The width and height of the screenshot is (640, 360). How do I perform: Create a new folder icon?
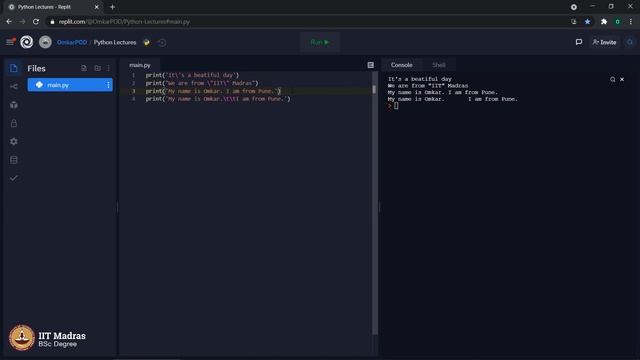point(98,68)
